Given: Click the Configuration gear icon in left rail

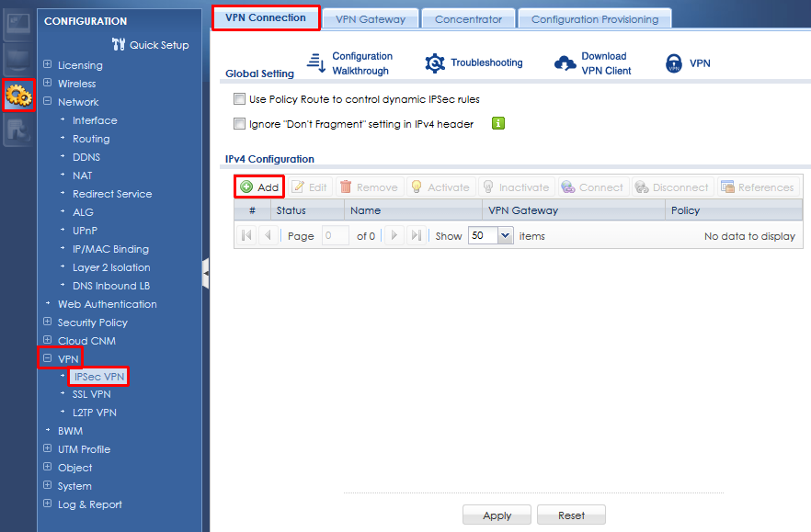Looking at the screenshot, I should tap(19, 96).
